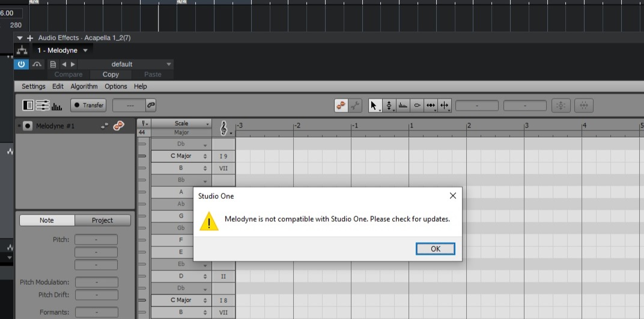Click the I 9 scale degree cell
This screenshot has height=319, width=644.
coord(223,156)
